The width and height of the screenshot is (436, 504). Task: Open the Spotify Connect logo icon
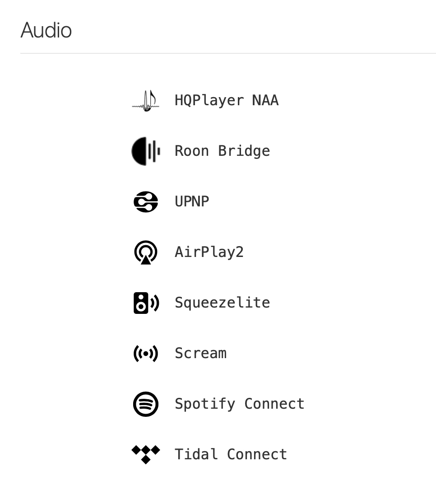(145, 404)
